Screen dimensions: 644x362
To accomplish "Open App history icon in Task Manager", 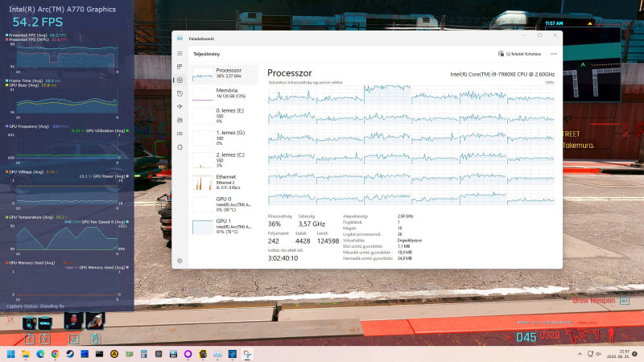I will pos(180,93).
